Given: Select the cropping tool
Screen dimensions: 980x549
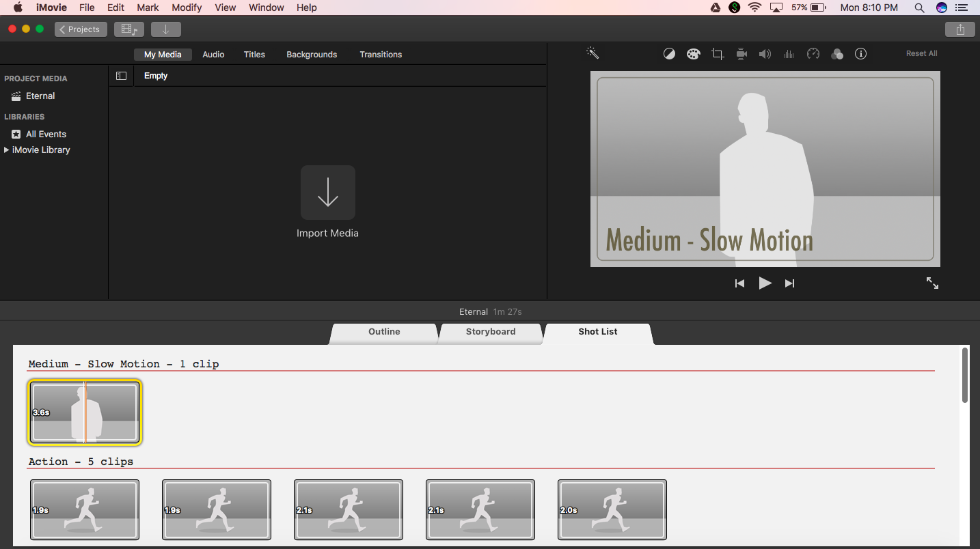Looking at the screenshot, I should point(718,54).
